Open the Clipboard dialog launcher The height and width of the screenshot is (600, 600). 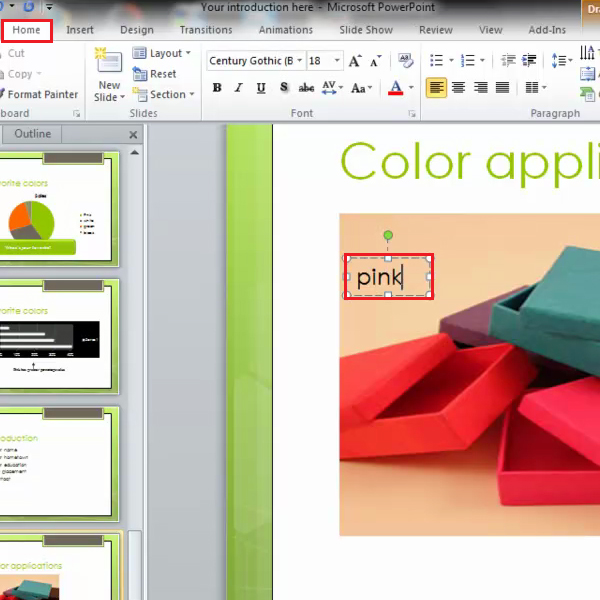(x=77, y=114)
